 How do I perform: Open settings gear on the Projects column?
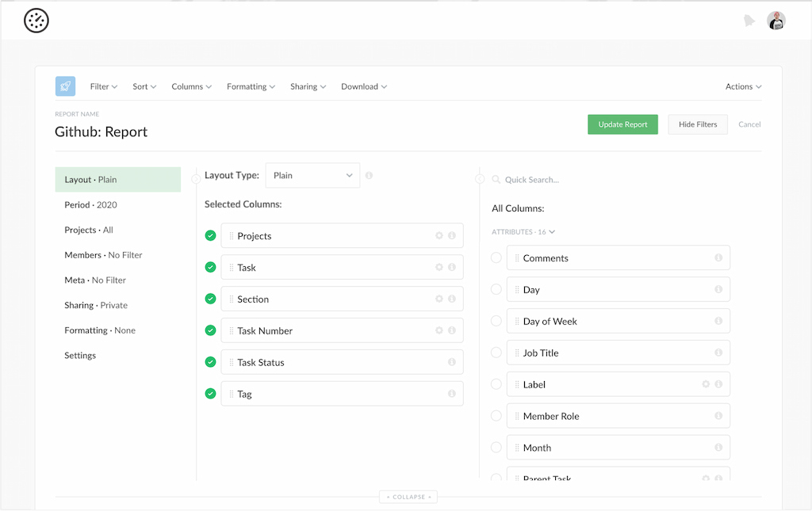pyautogui.click(x=440, y=235)
